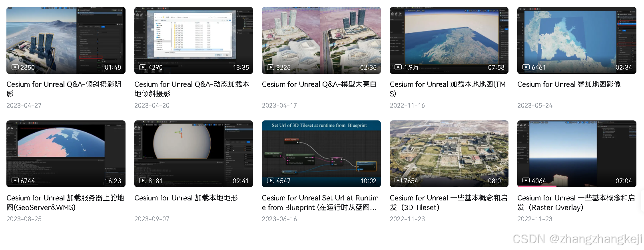Click title Set Url at Runtime from Blueprint
The width and height of the screenshot is (644, 250).
click(x=320, y=202)
